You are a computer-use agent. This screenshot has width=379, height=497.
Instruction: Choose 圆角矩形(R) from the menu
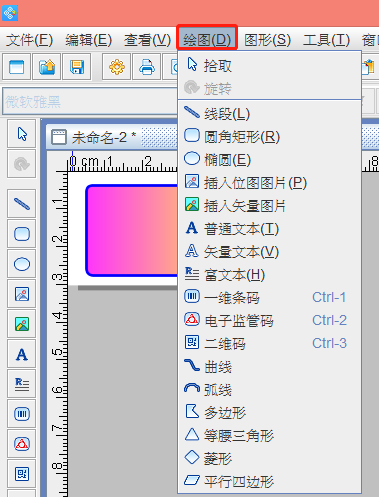[270, 136]
